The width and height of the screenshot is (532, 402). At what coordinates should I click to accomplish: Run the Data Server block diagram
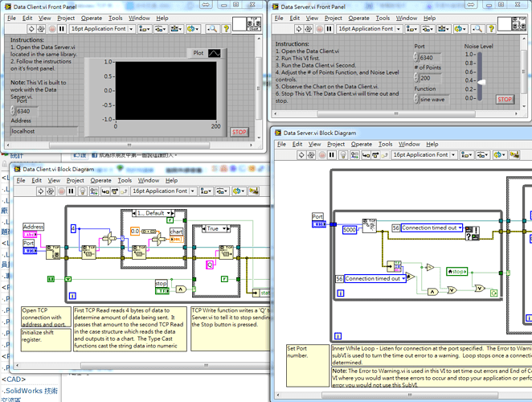pyautogui.click(x=301, y=155)
